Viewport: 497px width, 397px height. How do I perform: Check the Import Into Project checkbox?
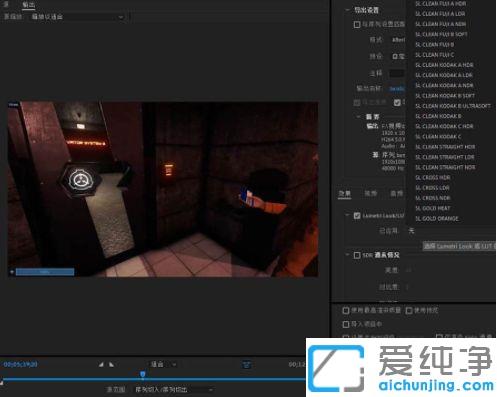click(x=346, y=324)
